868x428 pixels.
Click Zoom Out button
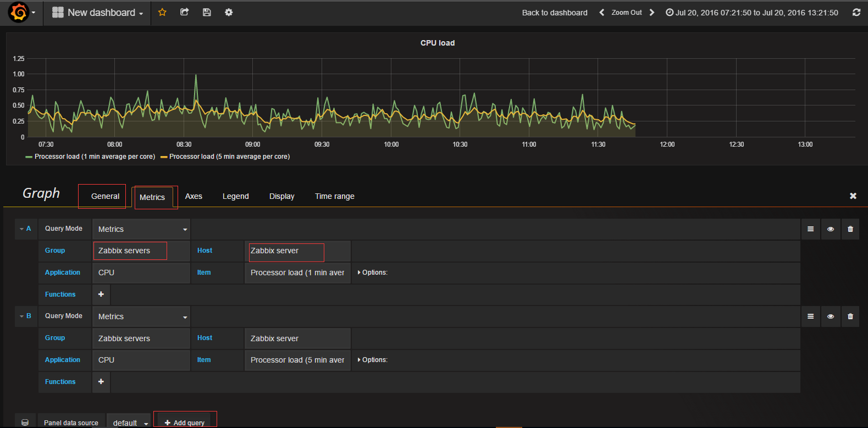(627, 13)
